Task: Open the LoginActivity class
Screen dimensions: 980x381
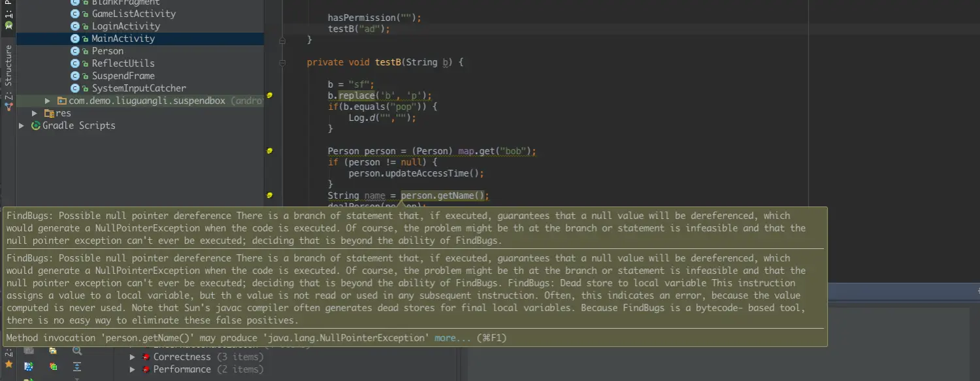Action: (x=125, y=26)
